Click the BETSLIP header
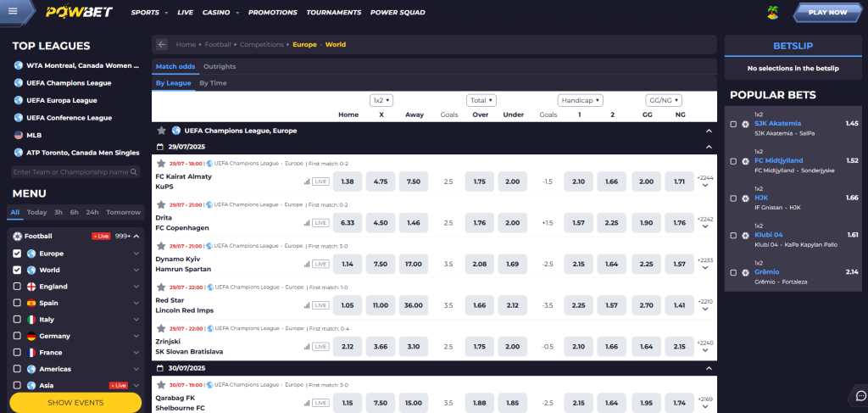 [793, 46]
